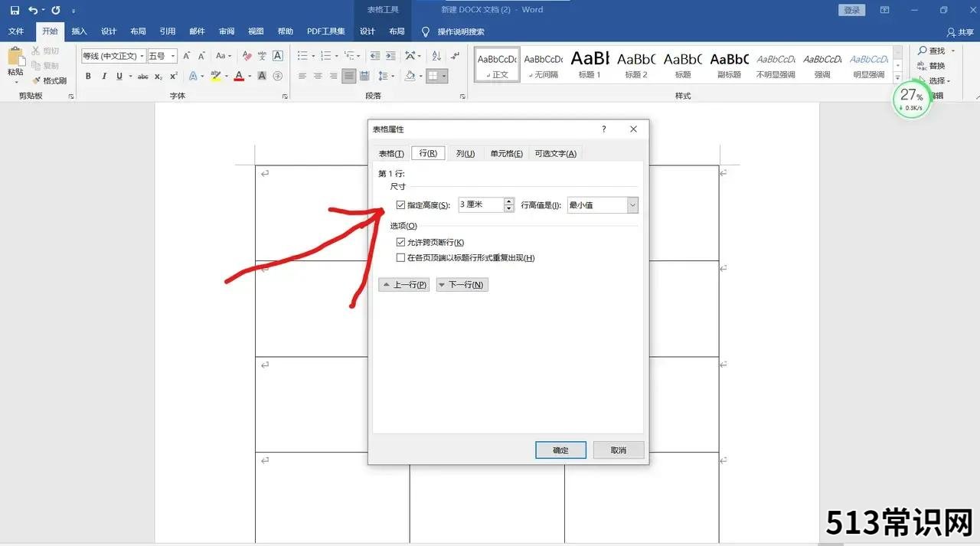Open the 选择 dropdown in editing group

949,81
